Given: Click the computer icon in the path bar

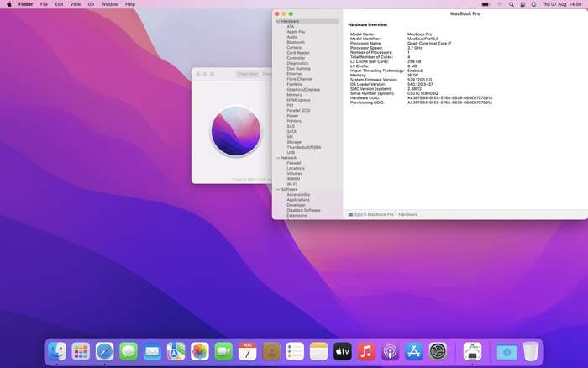Looking at the screenshot, I should click(x=350, y=214).
